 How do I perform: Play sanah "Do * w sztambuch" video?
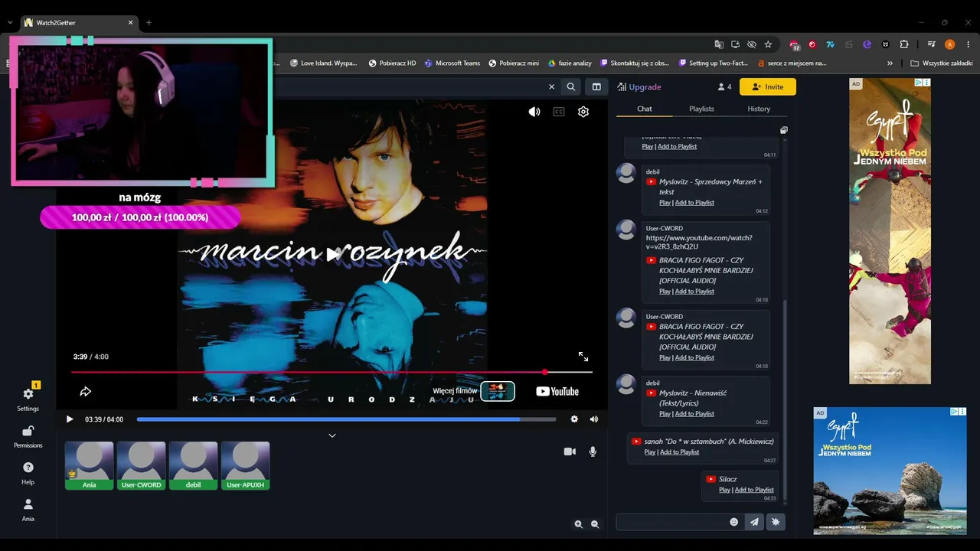click(x=649, y=452)
